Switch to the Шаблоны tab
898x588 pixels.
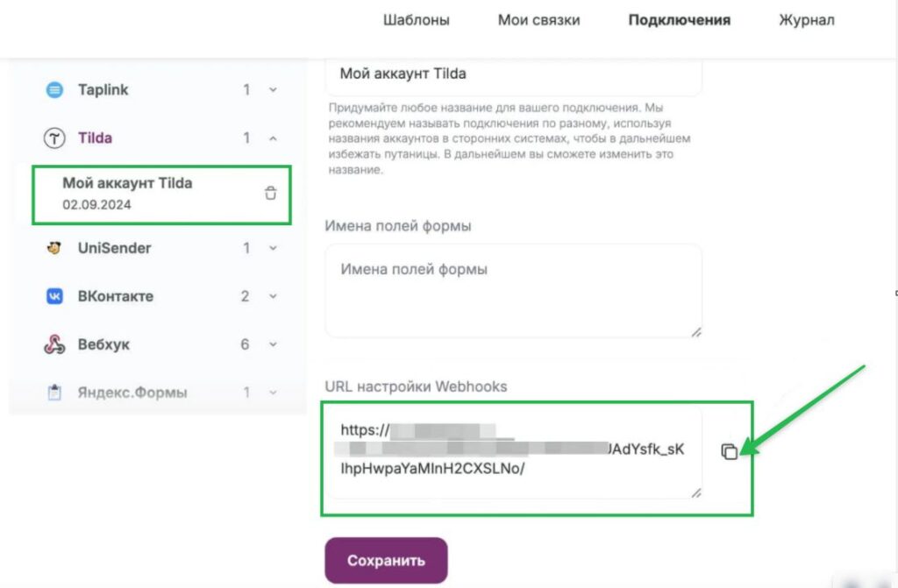tap(417, 20)
